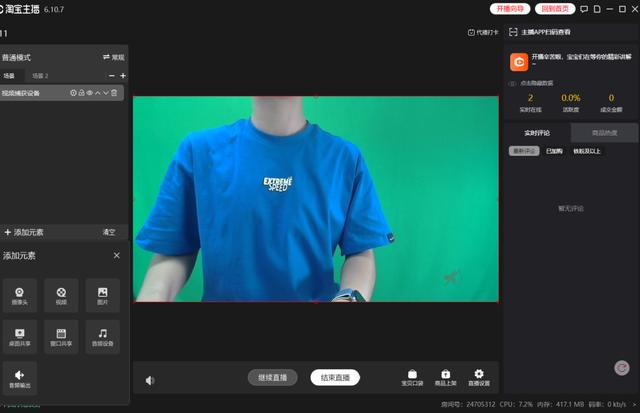Delete the video capture device layer
This screenshot has height=413, width=640.
point(115,93)
